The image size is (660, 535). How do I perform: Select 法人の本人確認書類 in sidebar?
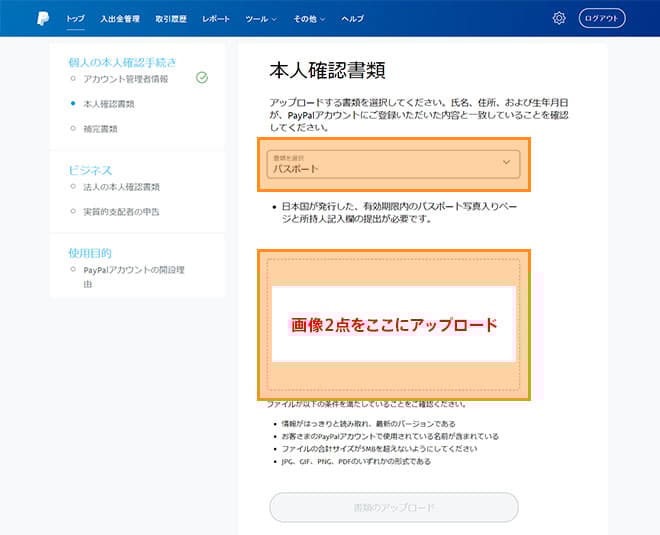tap(121, 186)
